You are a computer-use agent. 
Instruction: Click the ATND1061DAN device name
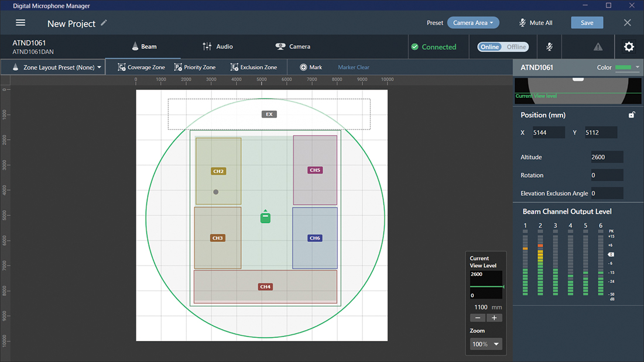[33, 51]
